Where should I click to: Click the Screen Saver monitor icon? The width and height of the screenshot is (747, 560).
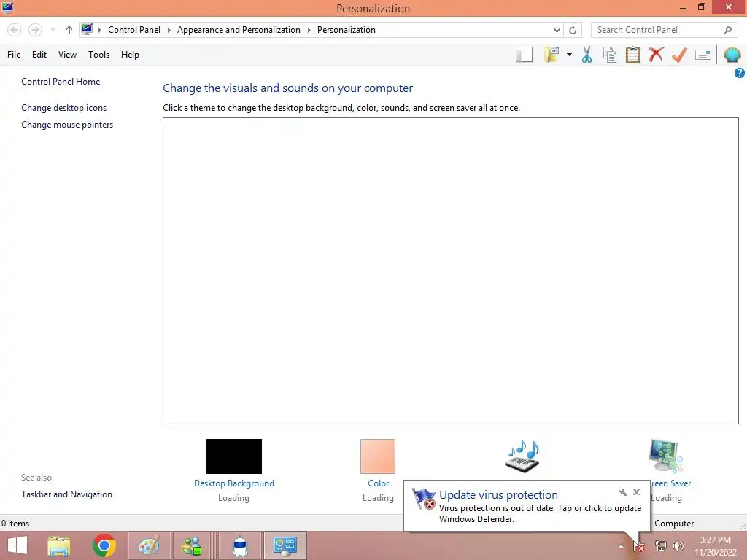[x=666, y=456]
